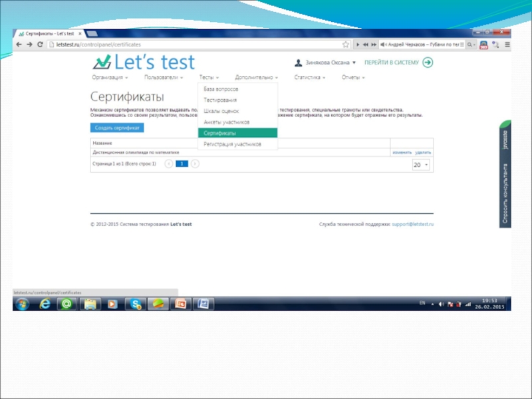This screenshot has width=532, height=399.
Task: Go back in browser history
Action: (x=19, y=45)
